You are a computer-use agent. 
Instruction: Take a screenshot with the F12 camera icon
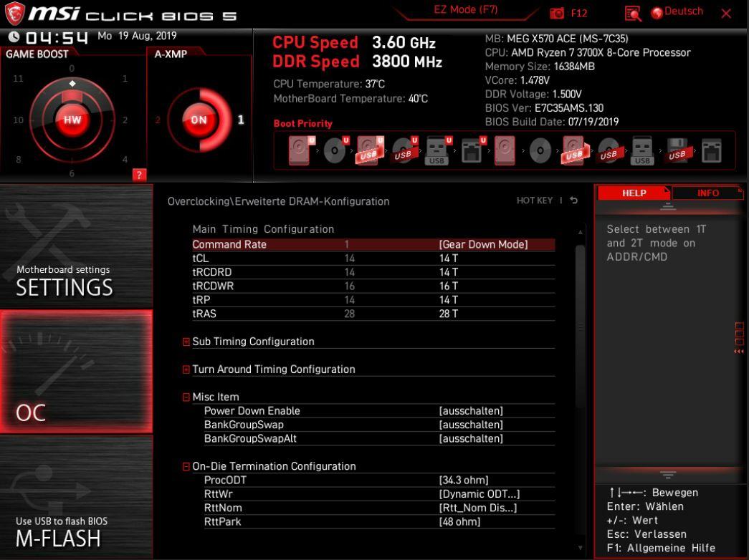[557, 14]
